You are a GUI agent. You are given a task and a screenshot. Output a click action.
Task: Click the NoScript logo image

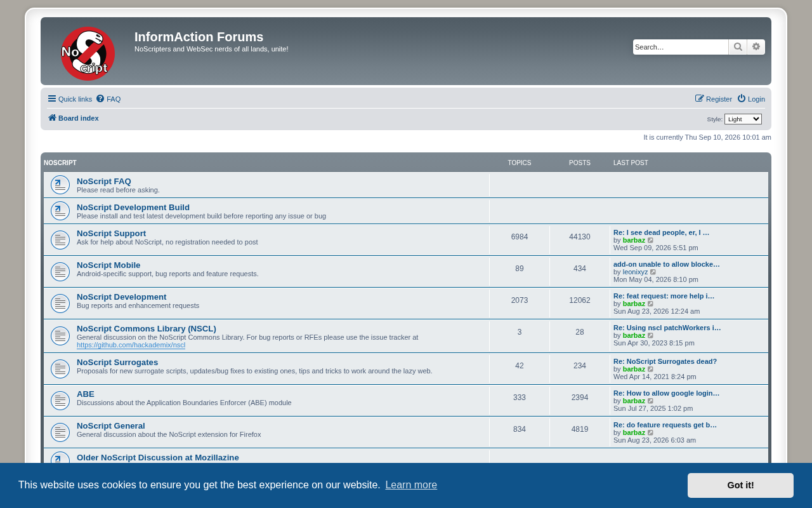(88, 53)
